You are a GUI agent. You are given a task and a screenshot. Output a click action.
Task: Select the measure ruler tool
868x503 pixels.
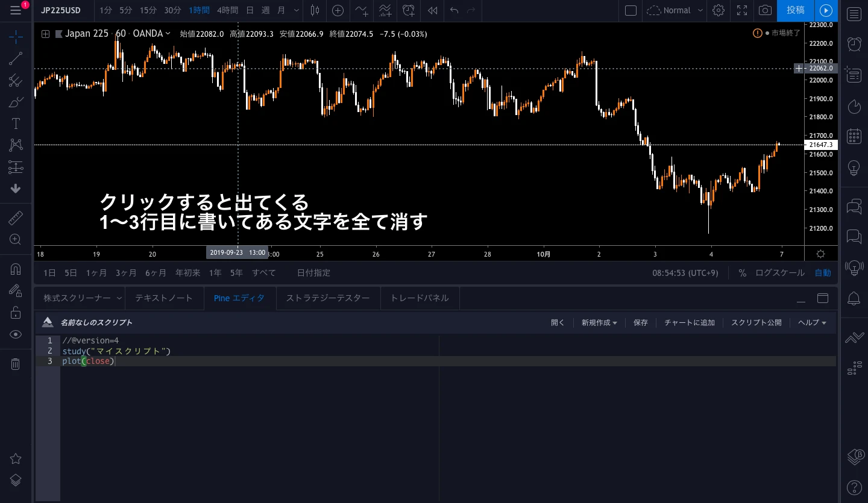click(x=15, y=217)
